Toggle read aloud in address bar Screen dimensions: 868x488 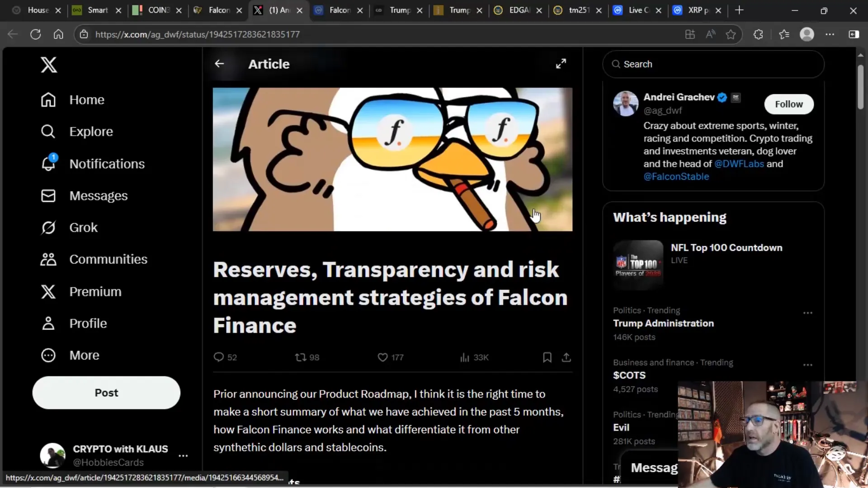coord(711,34)
